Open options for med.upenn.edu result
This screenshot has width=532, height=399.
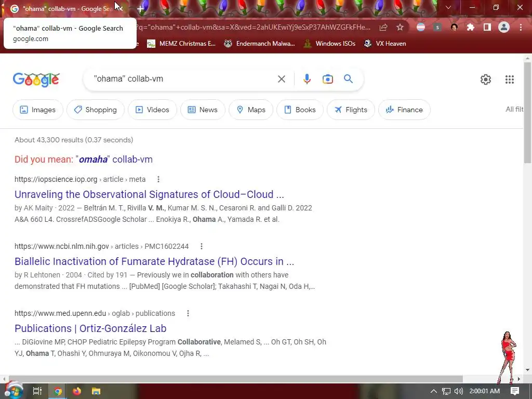tap(188, 313)
